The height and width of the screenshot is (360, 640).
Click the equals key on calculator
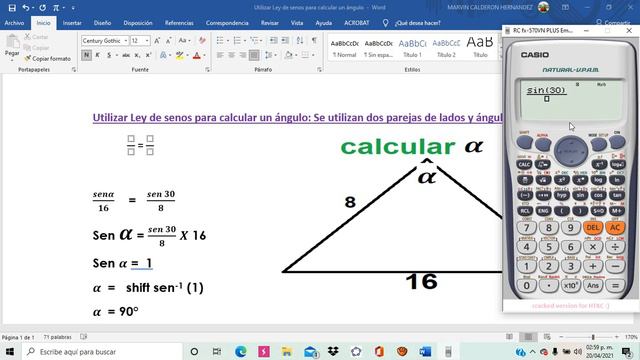click(x=615, y=286)
